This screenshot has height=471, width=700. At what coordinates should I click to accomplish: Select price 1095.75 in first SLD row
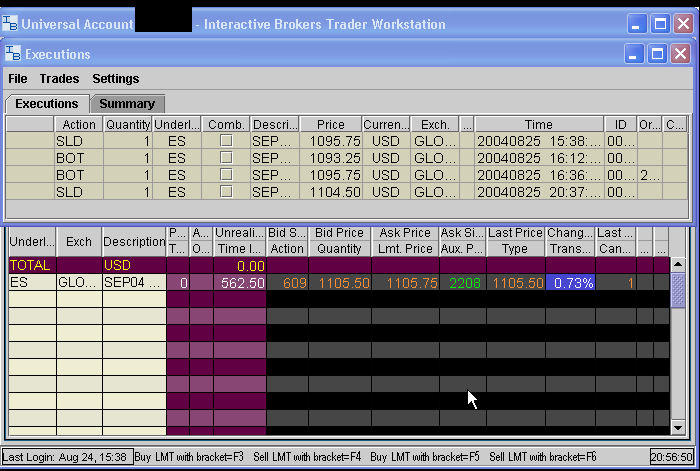coord(331,141)
